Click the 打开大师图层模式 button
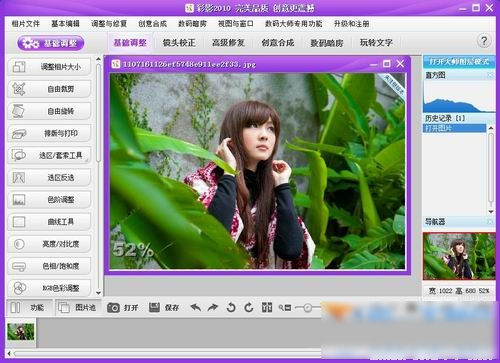 (459, 62)
